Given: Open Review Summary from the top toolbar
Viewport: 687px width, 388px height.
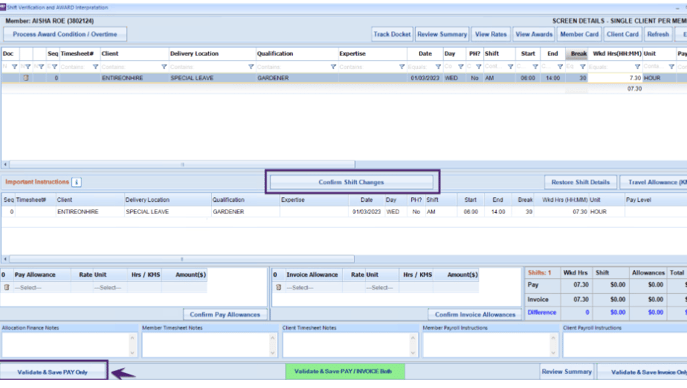Looking at the screenshot, I should (442, 34).
